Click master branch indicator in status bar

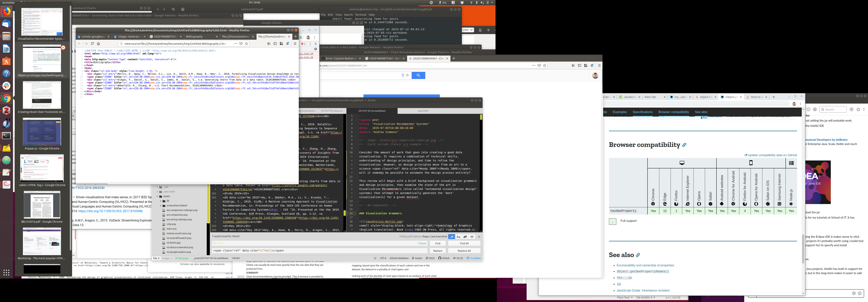[417, 258]
